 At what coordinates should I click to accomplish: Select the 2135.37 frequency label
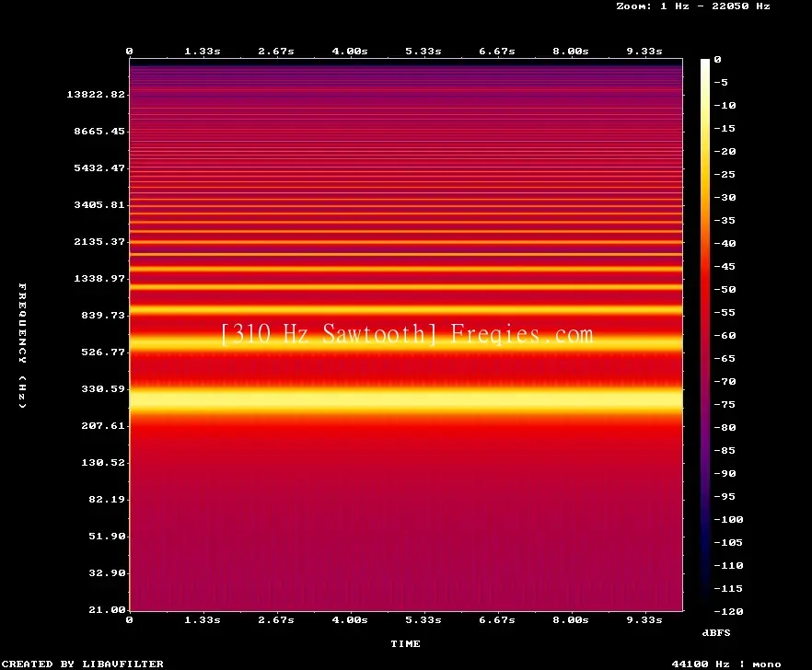(x=99, y=241)
